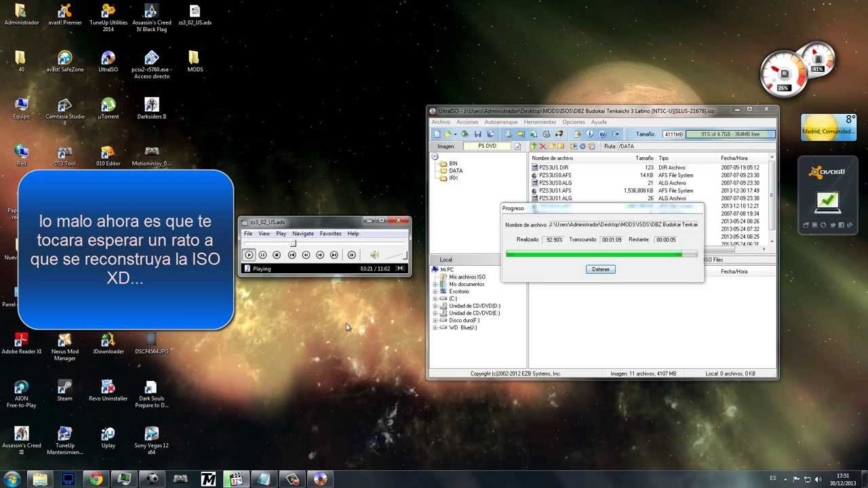Click the New image icon in UltraISO toolbar
The width and height of the screenshot is (868, 488).
pyautogui.click(x=437, y=134)
